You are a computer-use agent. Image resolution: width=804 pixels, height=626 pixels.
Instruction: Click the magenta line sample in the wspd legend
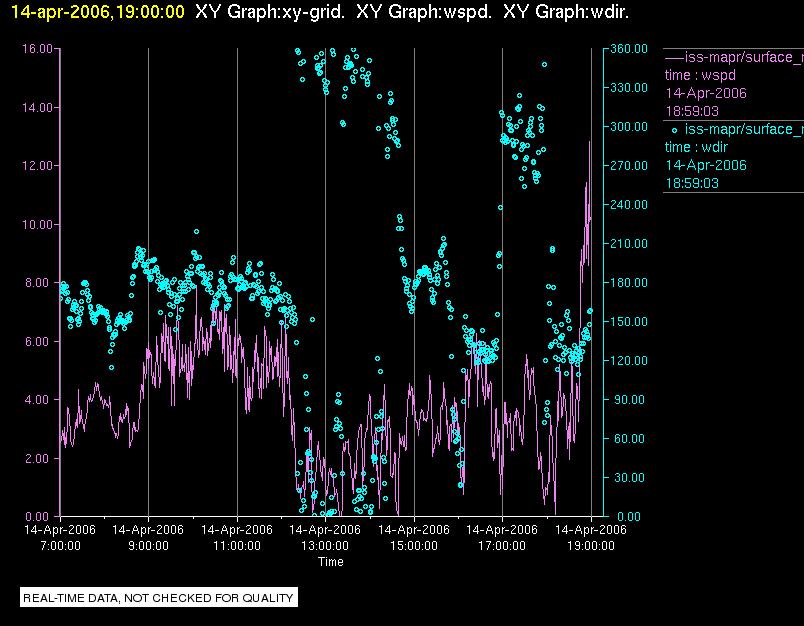674,57
